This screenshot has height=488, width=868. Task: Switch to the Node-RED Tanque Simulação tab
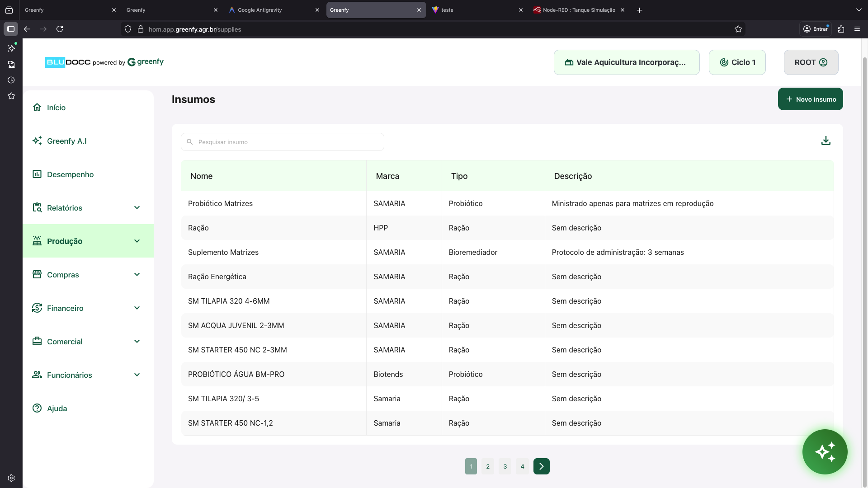(x=574, y=10)
